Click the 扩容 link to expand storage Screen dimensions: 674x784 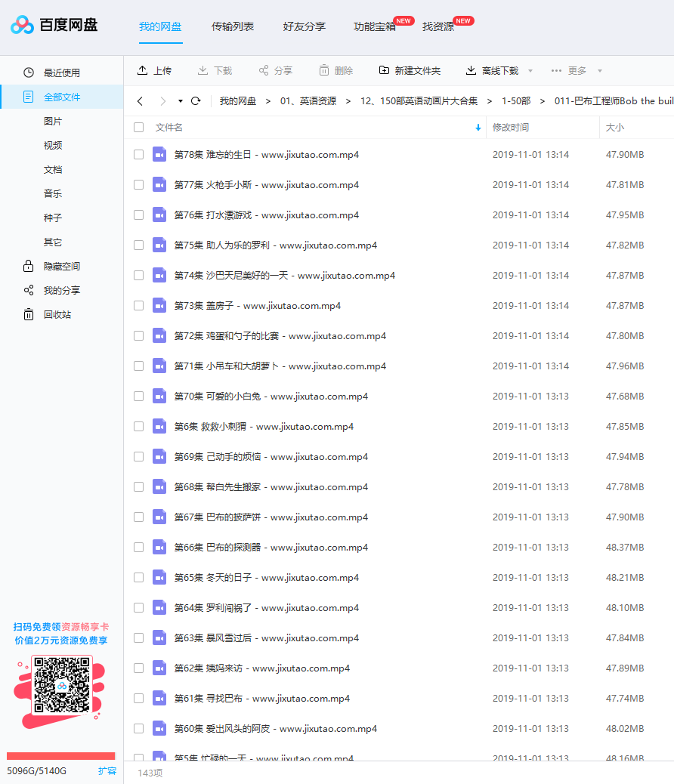107,771
